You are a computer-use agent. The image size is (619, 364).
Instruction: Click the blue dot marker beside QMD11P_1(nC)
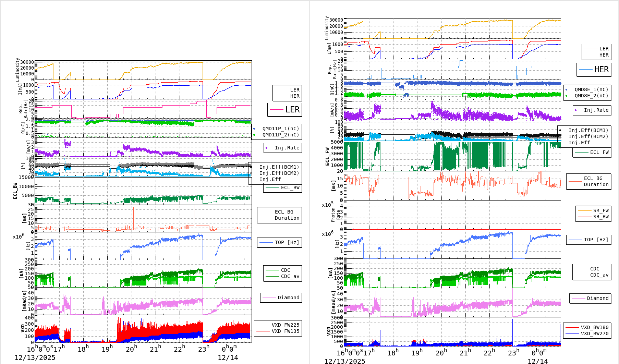[254, 129]
